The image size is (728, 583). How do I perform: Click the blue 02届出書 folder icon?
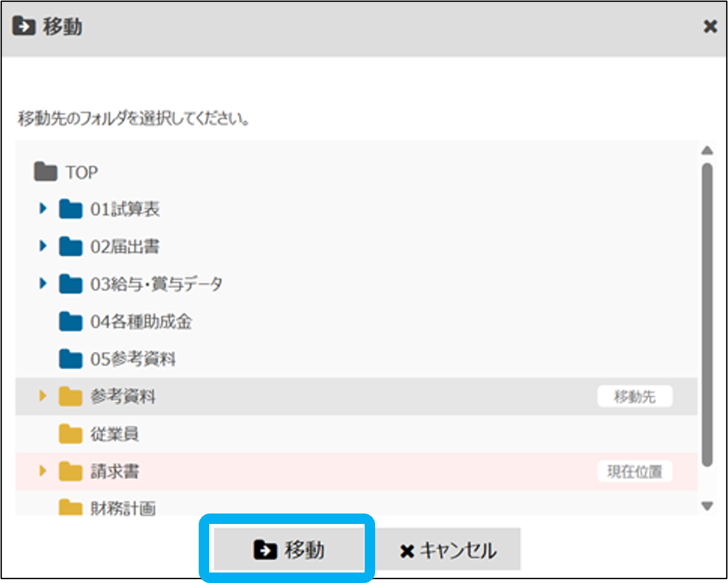pyautogui.click(x=70, y=247)
